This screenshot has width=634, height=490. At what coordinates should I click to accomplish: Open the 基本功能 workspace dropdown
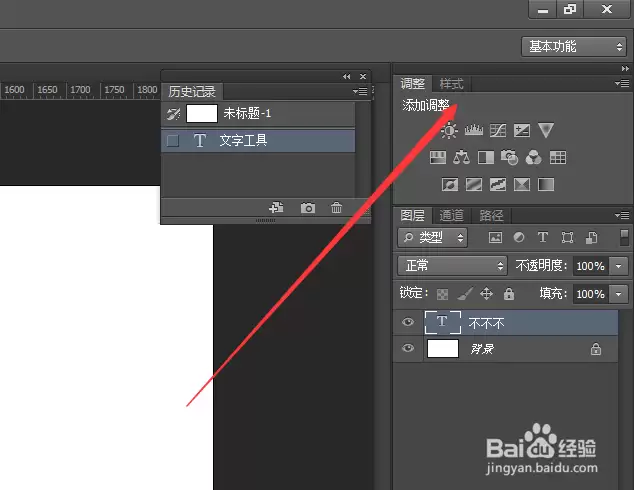tap(574, 46)
